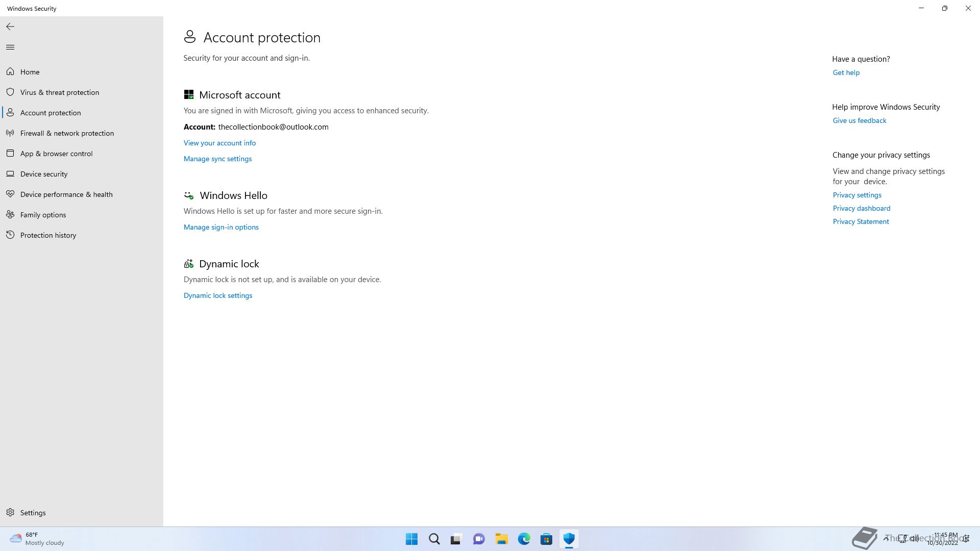Screen dimensions: 980x551
Task: Open Dynamic lock settings link
Action: coord(218,295)
